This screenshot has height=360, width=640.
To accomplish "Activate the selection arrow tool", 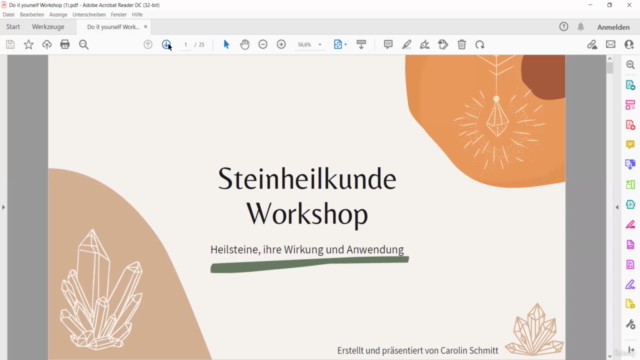I will click(x=227, y=44).
